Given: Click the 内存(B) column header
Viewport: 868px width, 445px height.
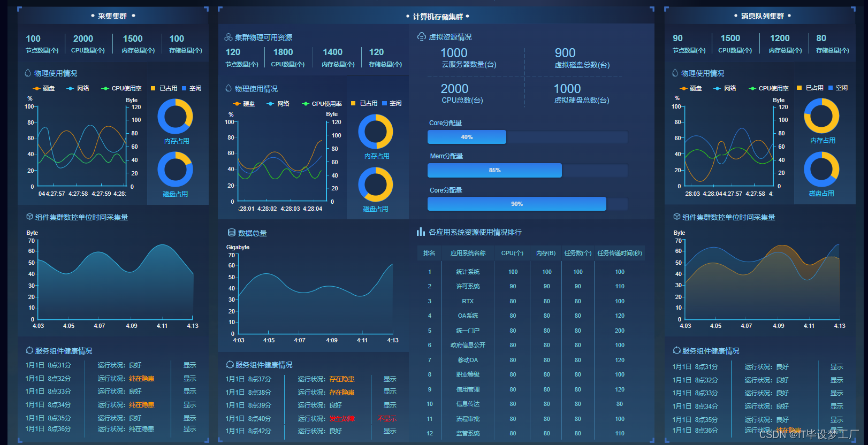Looking at the screenshot, I should pyautogui.click(x=546, y=253).
